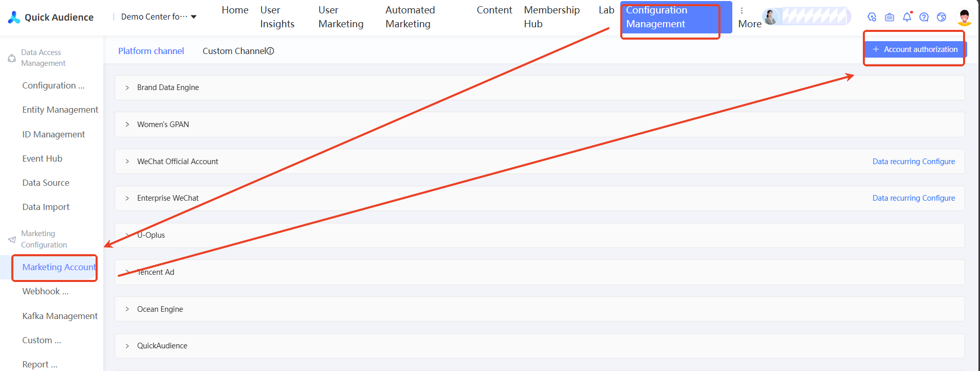Viewport: 980px width, 371px height.
Task: Open the globe language icon
Action: (x=941, y=17)
